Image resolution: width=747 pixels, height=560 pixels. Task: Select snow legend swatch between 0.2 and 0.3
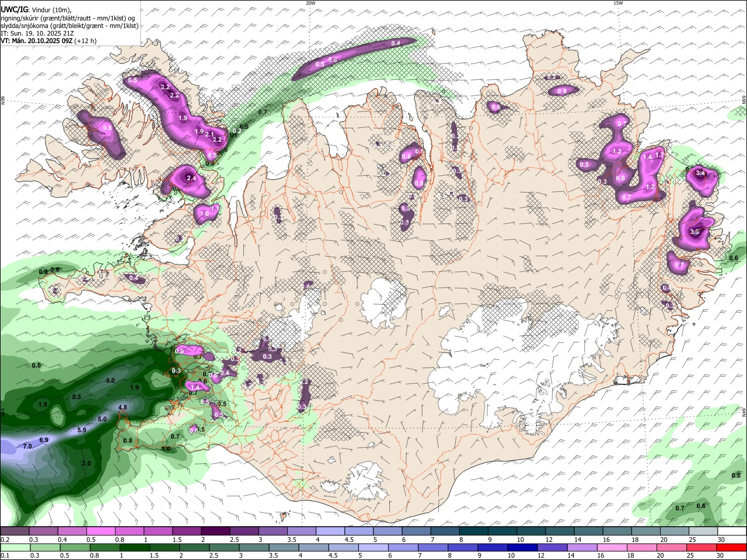click(14, 531)
